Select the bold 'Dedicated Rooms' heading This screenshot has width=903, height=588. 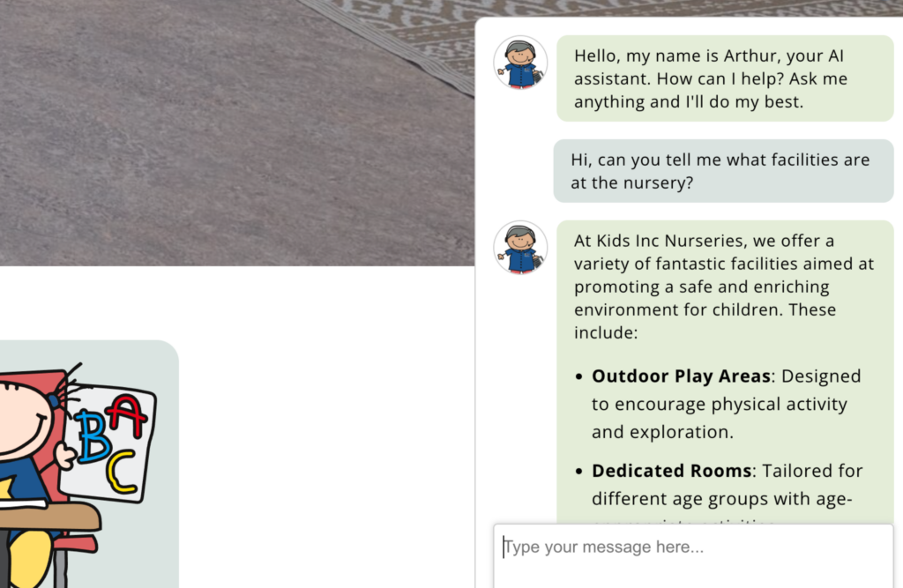[x=671, y=471]
